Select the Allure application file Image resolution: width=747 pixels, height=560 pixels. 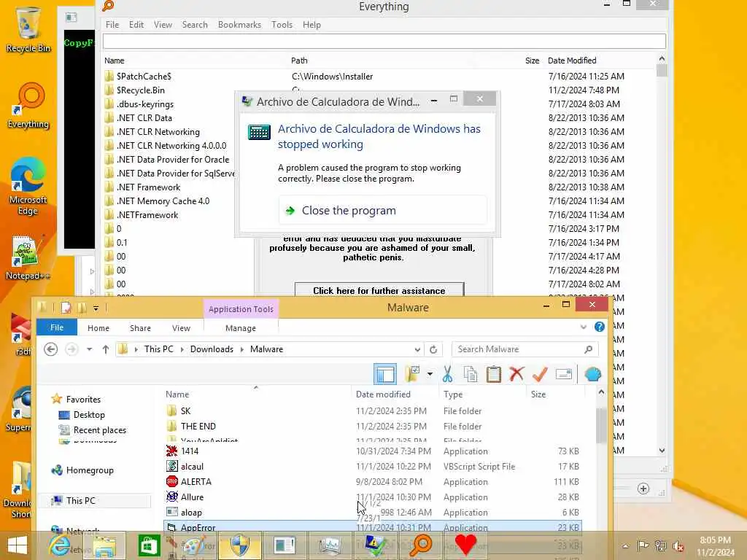point(373,497)
